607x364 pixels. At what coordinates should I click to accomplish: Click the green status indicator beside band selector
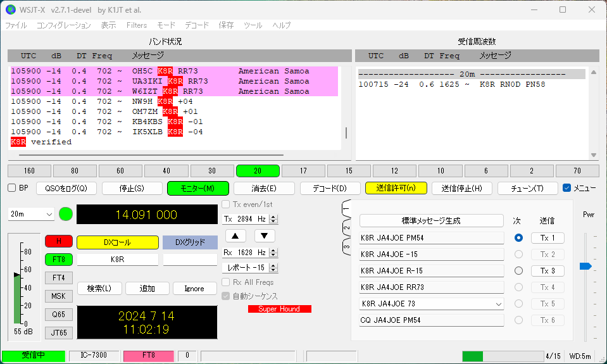pyautogui.click(x=66, y=214)
